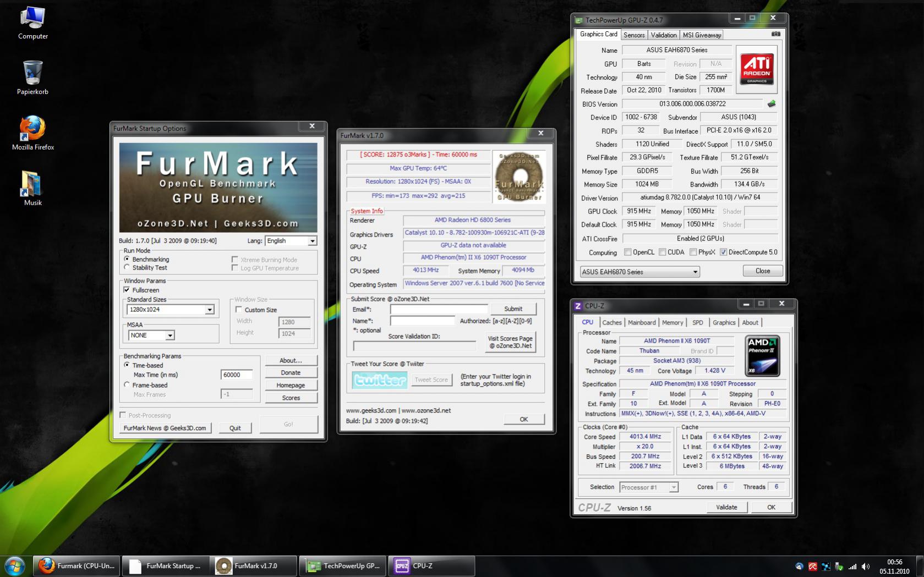Click the GPU-Z screenshot camera icon
This screenshot has height=577, width=924.
click(776, 34)
